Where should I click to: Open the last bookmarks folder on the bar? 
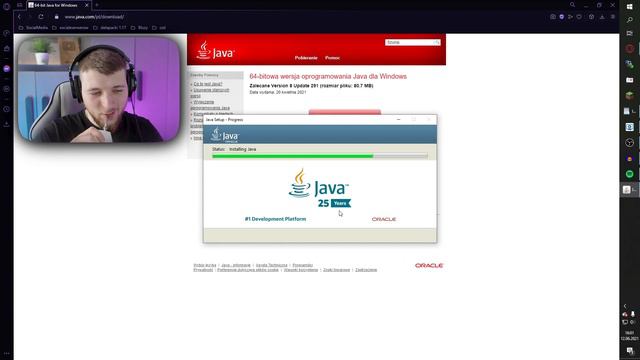point(159,28)
